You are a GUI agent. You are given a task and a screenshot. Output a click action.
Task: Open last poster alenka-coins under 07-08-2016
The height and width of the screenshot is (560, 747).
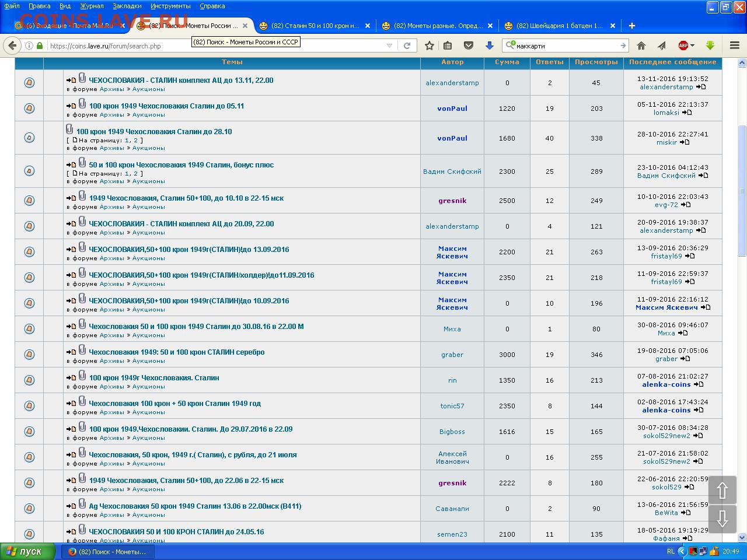pos(666,384)
